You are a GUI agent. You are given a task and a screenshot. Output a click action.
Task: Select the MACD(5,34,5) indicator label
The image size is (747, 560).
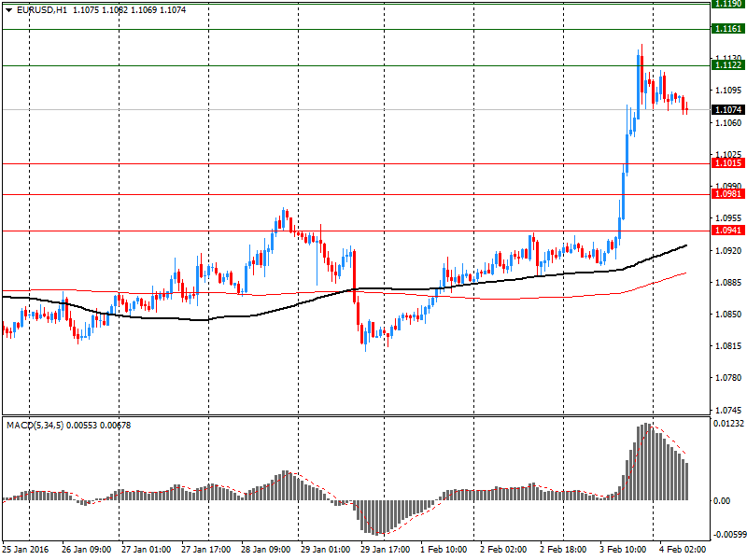(35, 426)
